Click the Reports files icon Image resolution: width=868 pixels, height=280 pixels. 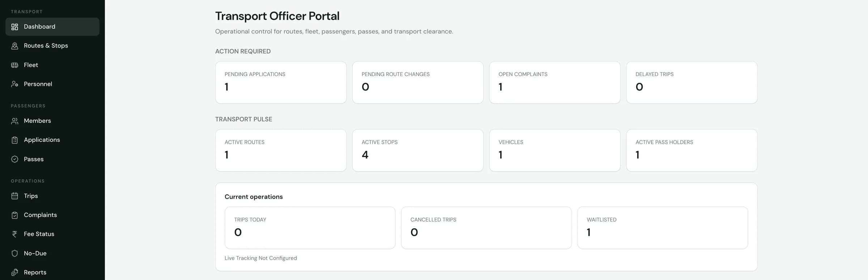[x=14, y=272]
